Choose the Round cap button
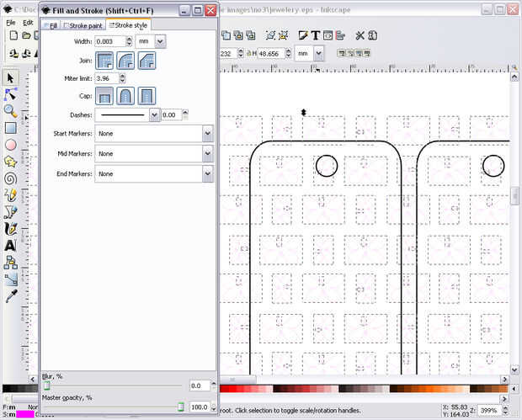 (x=125, y=96)
